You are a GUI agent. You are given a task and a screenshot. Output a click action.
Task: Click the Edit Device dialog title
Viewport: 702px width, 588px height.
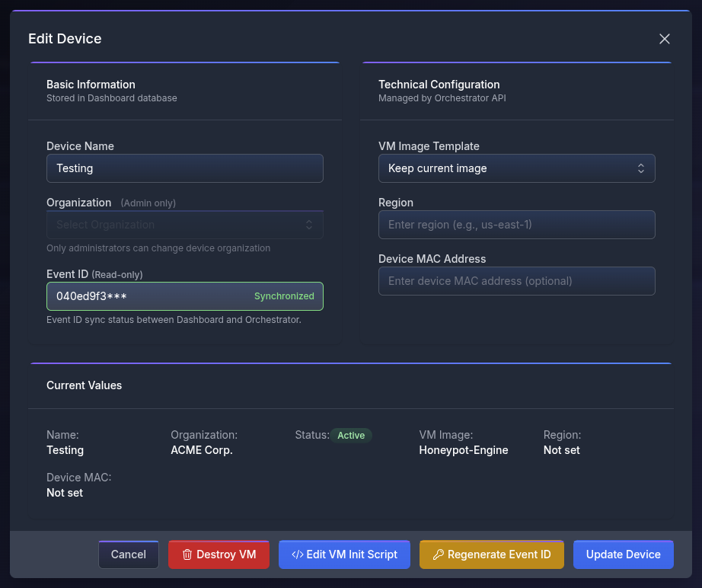pos(65,39)
